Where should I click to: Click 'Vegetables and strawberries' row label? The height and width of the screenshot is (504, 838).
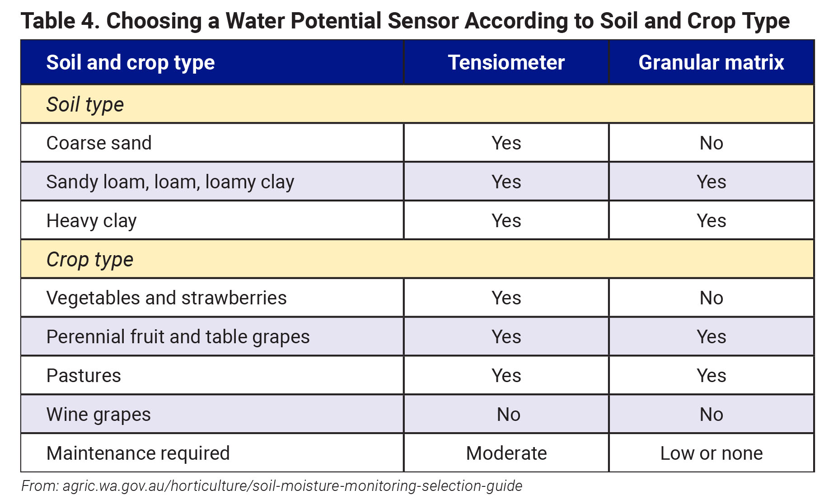[166, 298]
